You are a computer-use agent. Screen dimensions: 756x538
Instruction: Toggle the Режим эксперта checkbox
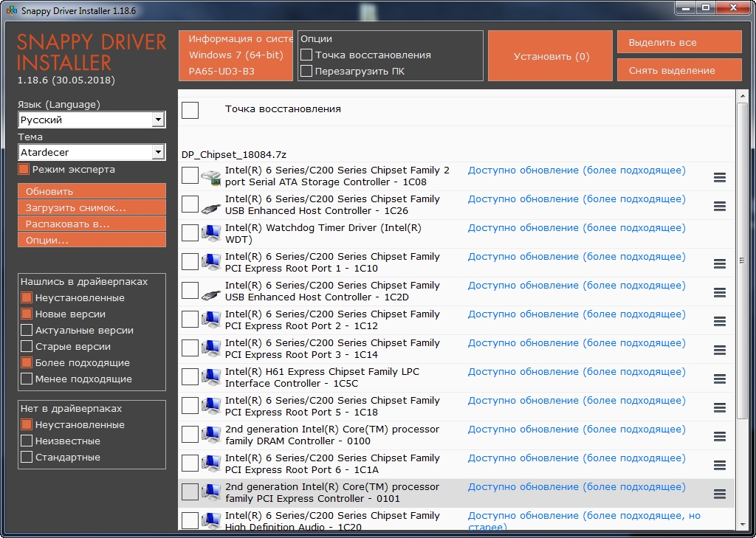(23, 169)
